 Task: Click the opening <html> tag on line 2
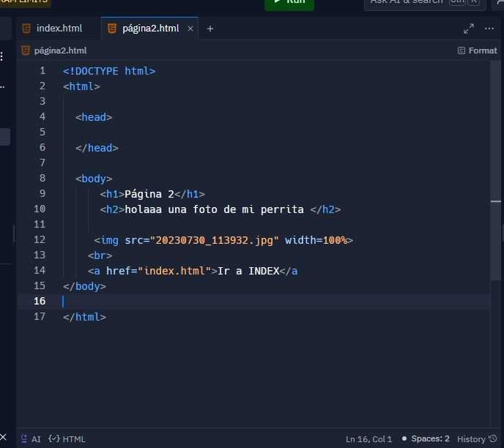pyautogui.click(x=81, y=86)
